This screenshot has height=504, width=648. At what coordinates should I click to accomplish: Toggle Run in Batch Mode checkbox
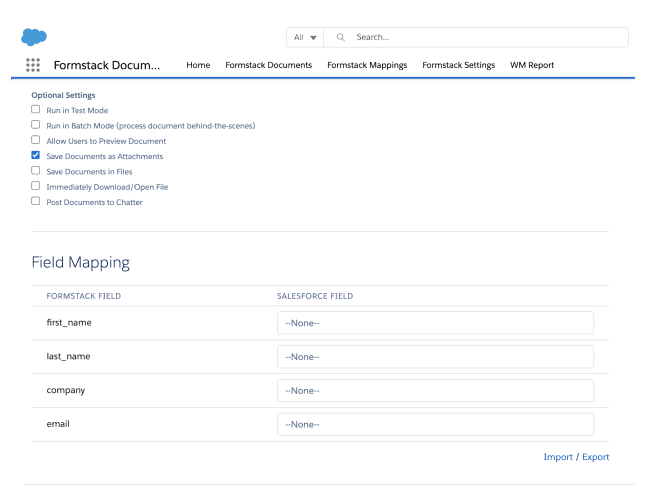[x=36, y=125]
